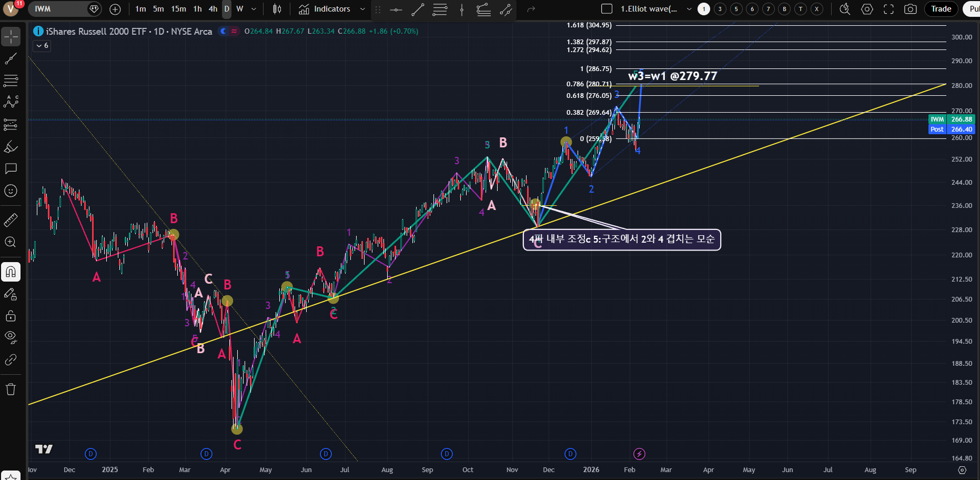Open Elliot wave layout name dropdown
The height and width of the screenshot is (480, 980).
pos(689,9)
